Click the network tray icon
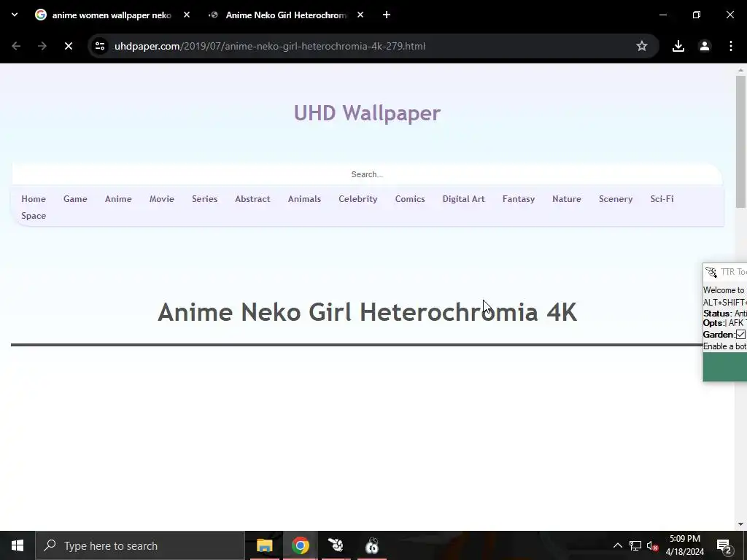This screenshot has width=747, height=560. point(635,545)
